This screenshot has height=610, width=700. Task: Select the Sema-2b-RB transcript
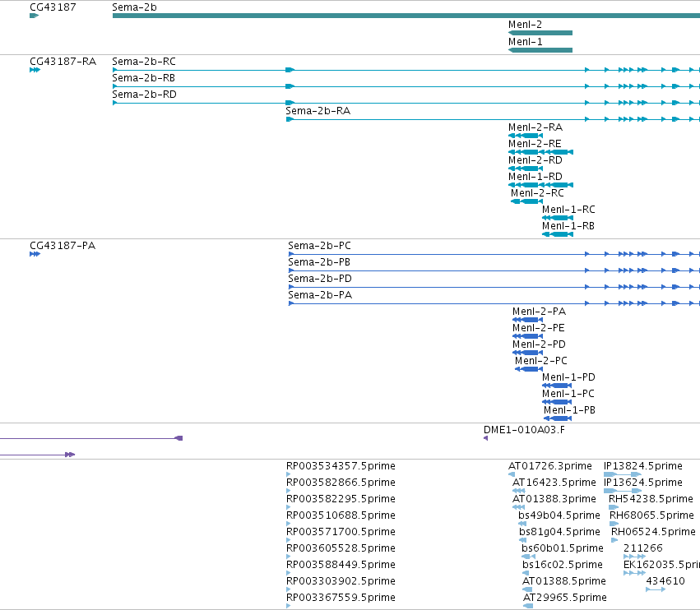coord(406,86)
